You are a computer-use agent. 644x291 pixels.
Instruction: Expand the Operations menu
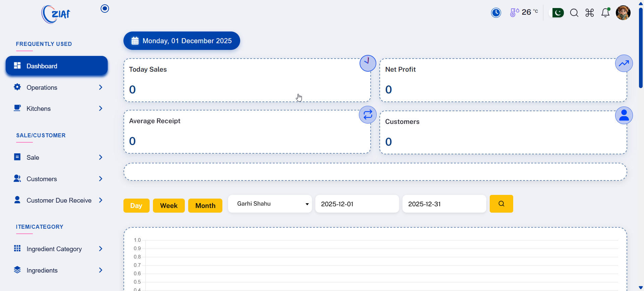pyautogui.click(x=57, y=87)
